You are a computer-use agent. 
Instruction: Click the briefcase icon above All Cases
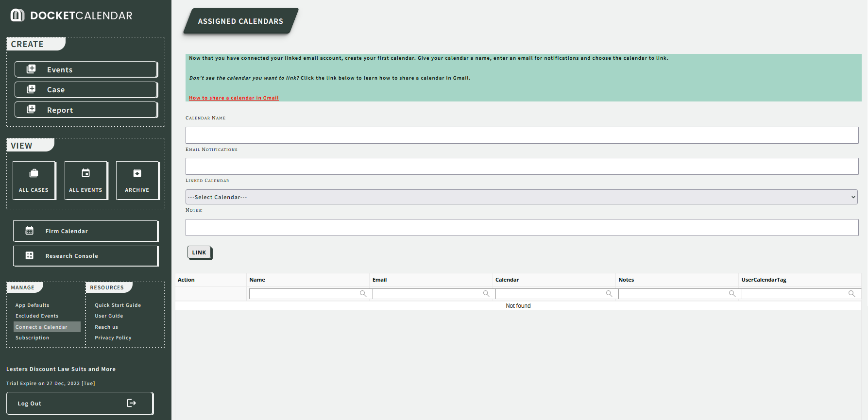34,173
